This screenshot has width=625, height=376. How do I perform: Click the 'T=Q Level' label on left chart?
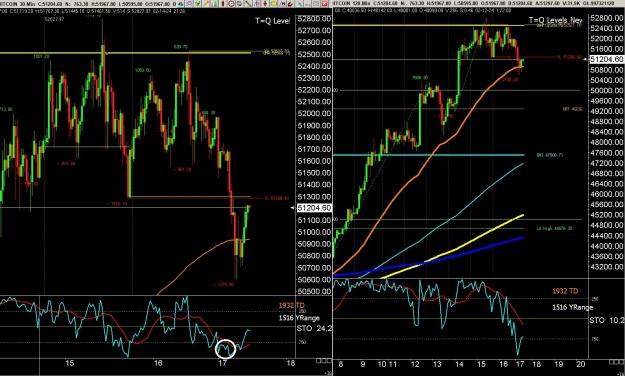tap(273, 21)
